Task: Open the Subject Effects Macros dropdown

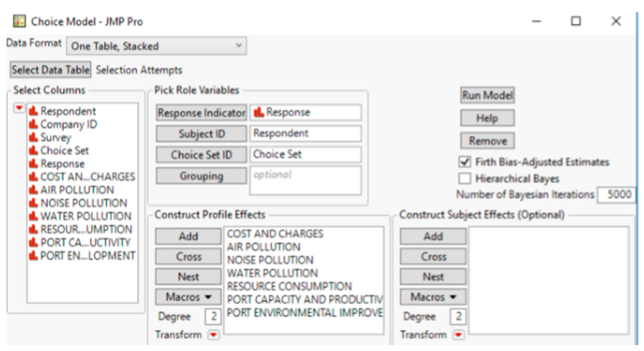Action: [x=433, y=297]
